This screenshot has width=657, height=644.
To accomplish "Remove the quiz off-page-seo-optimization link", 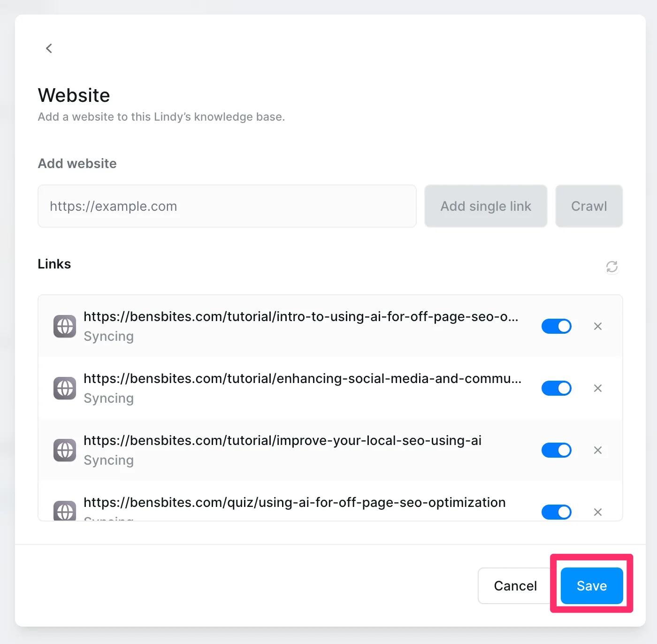I will (x=598, y=512).
